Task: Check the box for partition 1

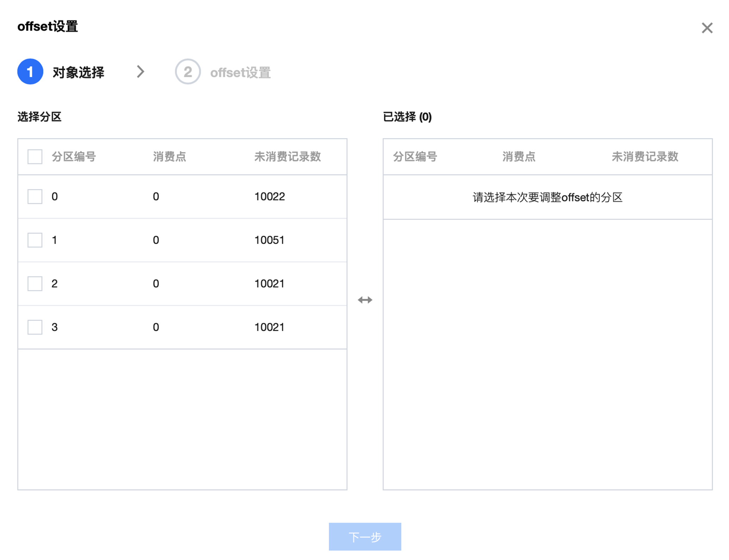Action: (x=35, y=240)
